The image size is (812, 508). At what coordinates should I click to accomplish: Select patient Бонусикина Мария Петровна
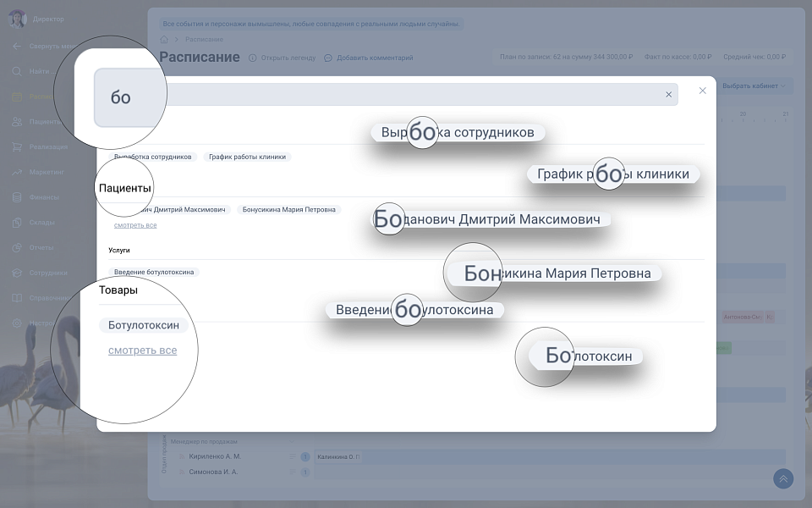[x=289, y=209]
